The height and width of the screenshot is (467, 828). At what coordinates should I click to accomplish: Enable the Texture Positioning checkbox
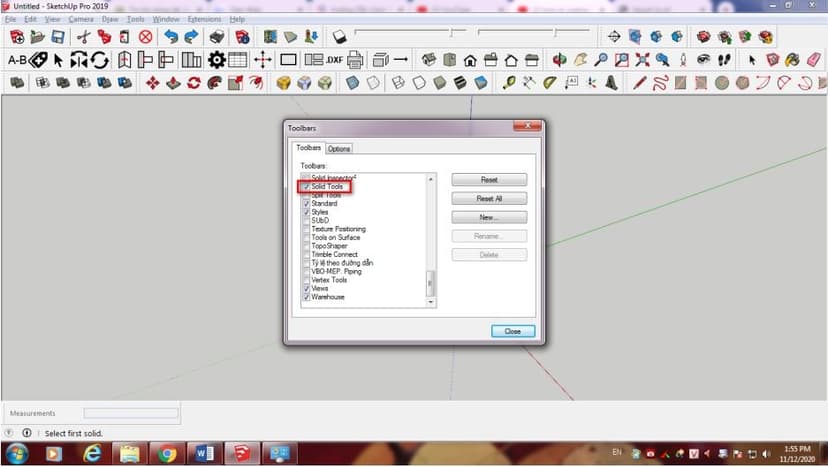pyautogui.click(x=306, y=229)
